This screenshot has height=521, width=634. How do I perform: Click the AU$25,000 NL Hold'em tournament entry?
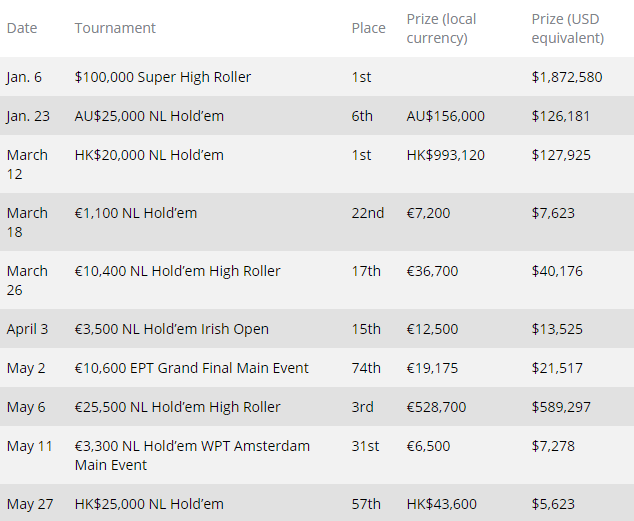(149, 116)
